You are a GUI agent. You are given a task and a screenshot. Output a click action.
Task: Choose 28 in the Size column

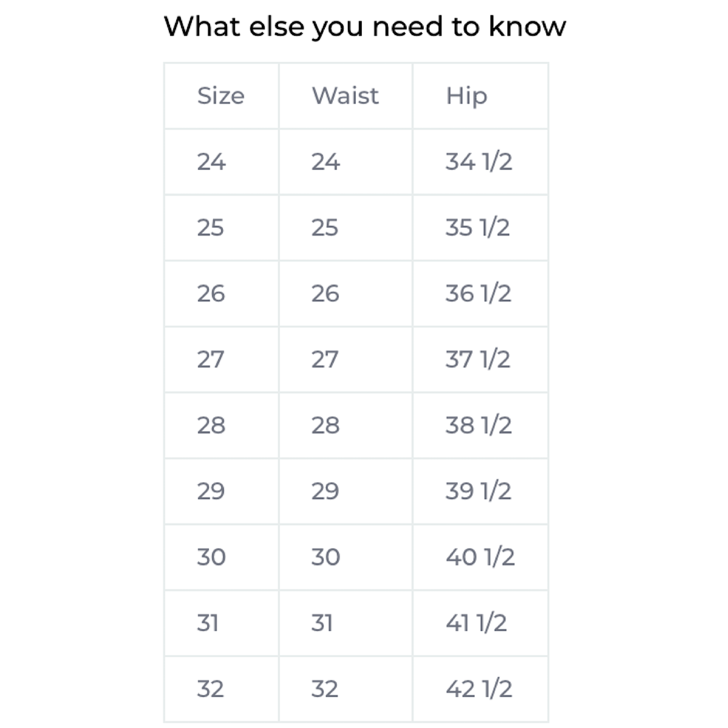(211, 425)
